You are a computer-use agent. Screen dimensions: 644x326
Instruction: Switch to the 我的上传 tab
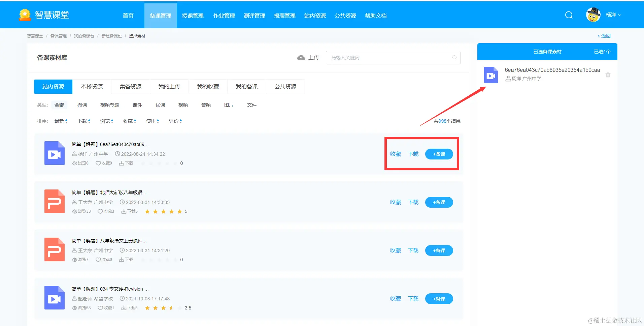point(169,86)
